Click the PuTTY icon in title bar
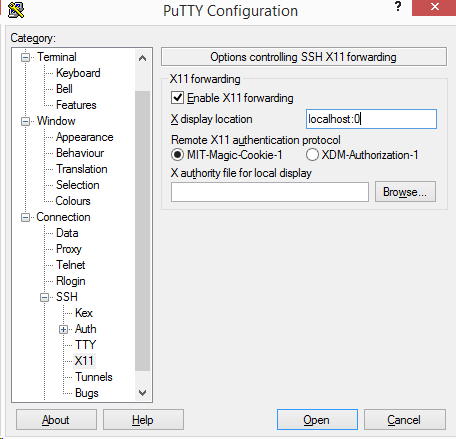Screen dimensions: 456x439 coord(16,10)
